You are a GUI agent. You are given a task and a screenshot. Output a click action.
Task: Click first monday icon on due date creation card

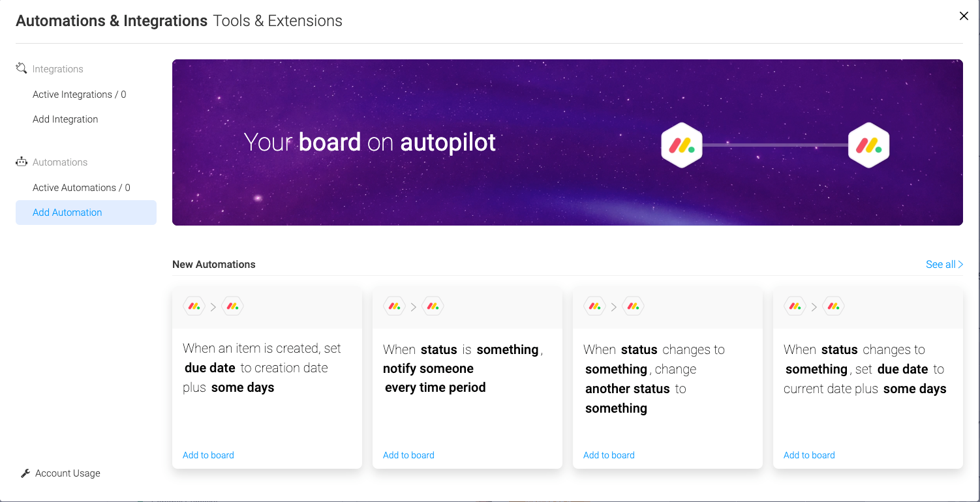(x=194, y=306)
